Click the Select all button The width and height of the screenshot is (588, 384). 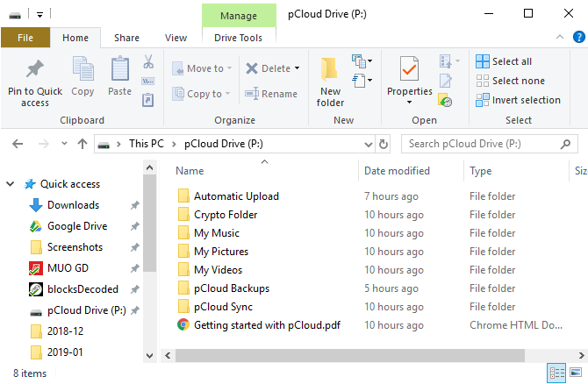[504, 61]
